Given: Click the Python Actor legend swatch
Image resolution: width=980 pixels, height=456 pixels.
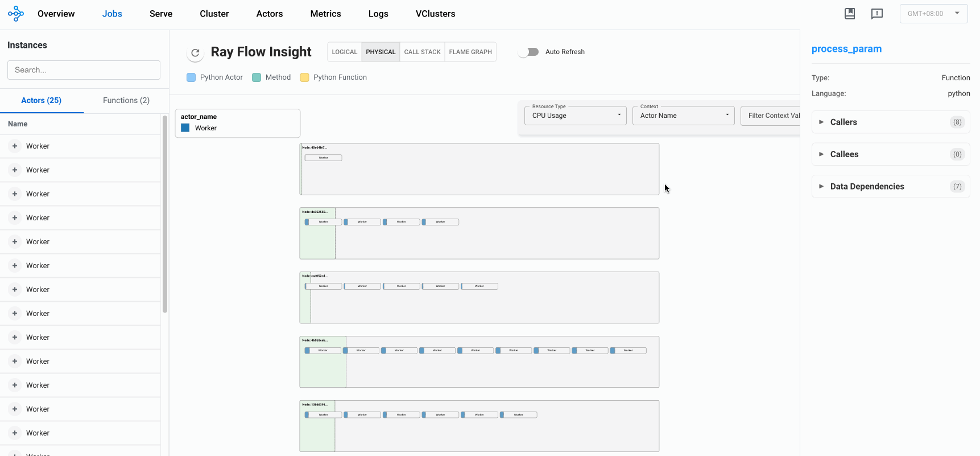Looking at the screenshot, I should [x=191, y=77].
